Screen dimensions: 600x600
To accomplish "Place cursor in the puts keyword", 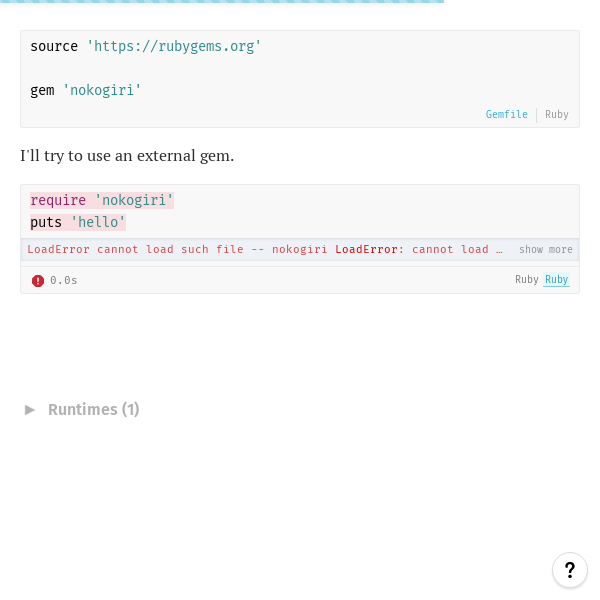I will click(x=46, y=222).
